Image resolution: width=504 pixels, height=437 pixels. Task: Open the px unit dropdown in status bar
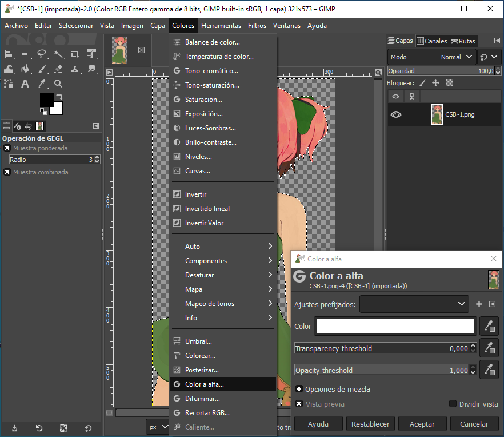158,427
